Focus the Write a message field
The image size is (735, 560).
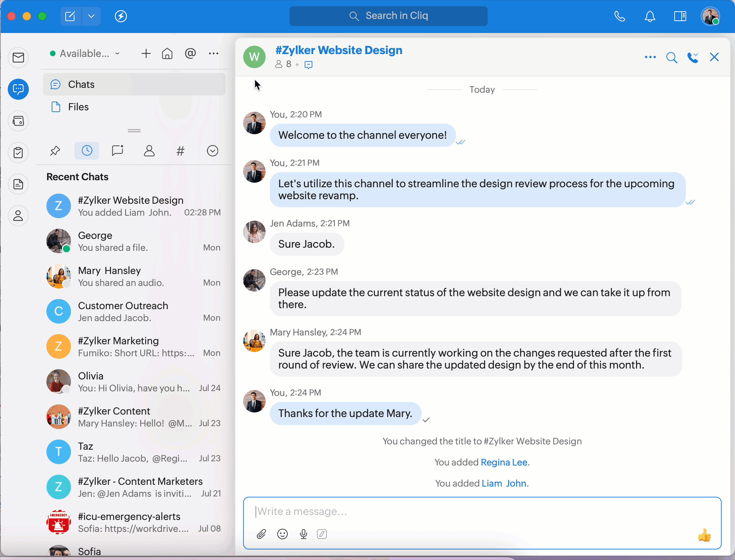point(457,512)
